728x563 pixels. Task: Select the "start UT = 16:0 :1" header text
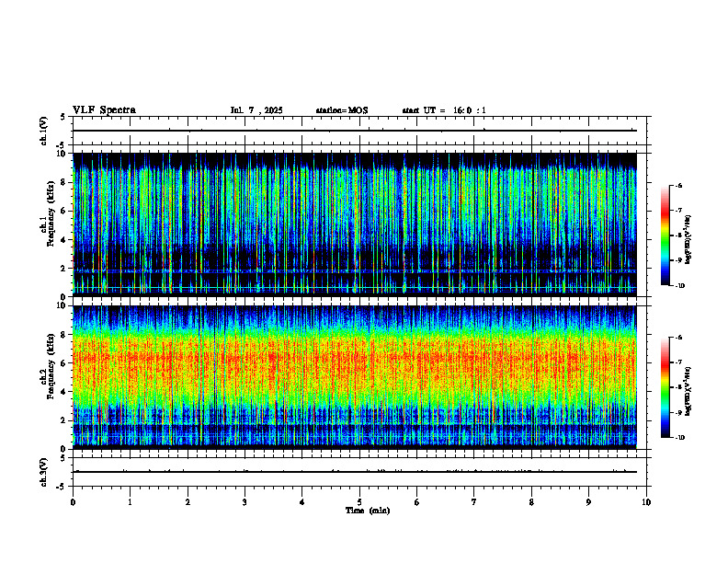coord(444,110)
